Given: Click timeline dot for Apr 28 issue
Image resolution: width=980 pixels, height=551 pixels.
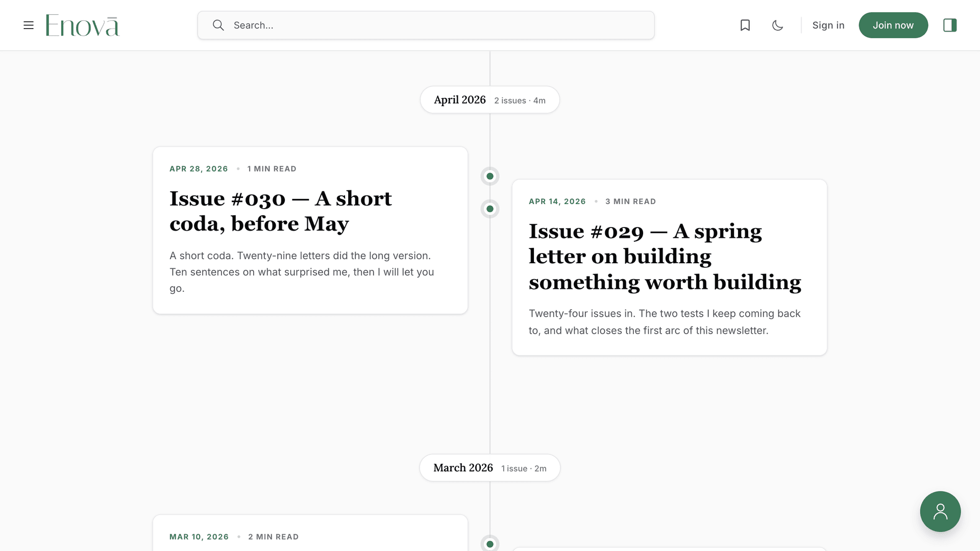Looking at the screenshot, I should (x=490, y=177).
